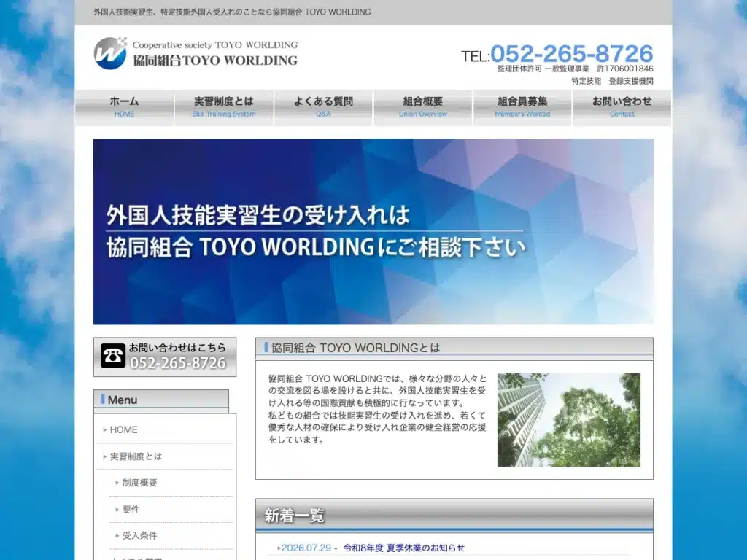Click the Menu sidebar heading
This screenshot has width=747, height=560.
point(123,400)
